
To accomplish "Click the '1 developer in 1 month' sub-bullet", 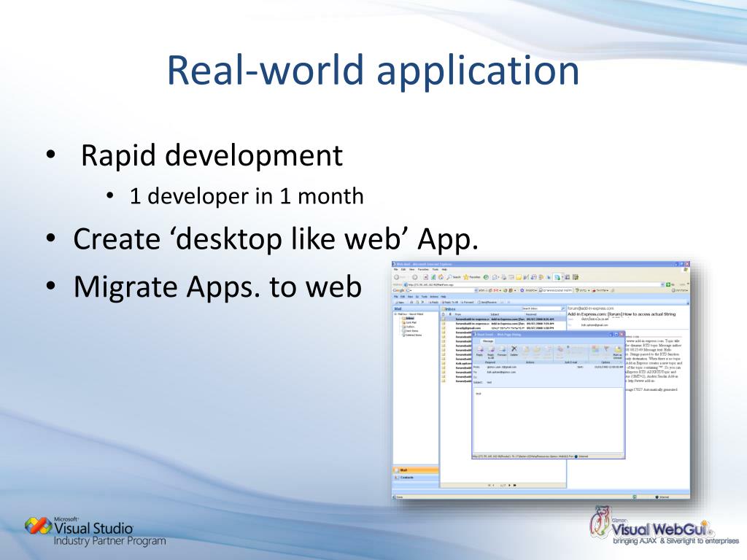I will 247,196.
